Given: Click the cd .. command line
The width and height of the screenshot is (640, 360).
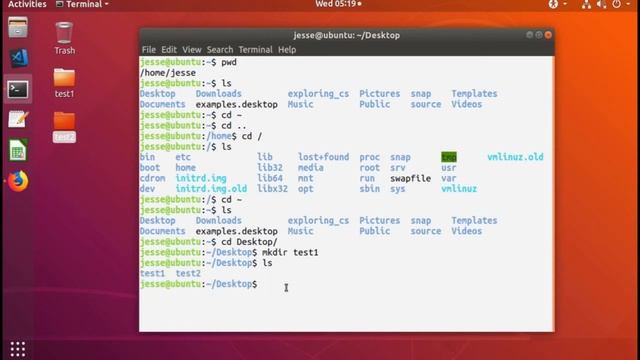Looking at the screenshot, I should pyautogui.click(x=193, y=125).
